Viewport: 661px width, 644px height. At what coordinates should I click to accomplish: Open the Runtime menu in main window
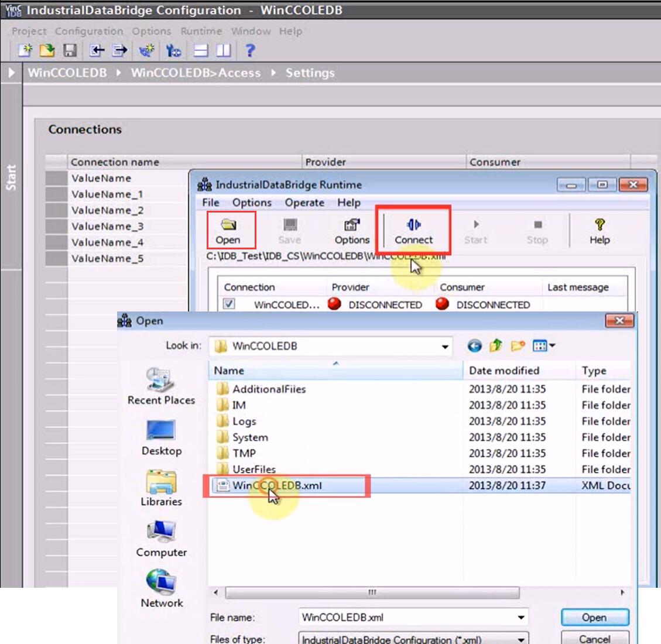point(201,31)
